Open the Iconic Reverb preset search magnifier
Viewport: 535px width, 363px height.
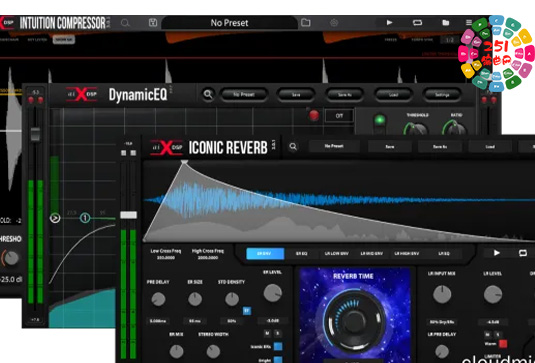click(x=293, y=147)
